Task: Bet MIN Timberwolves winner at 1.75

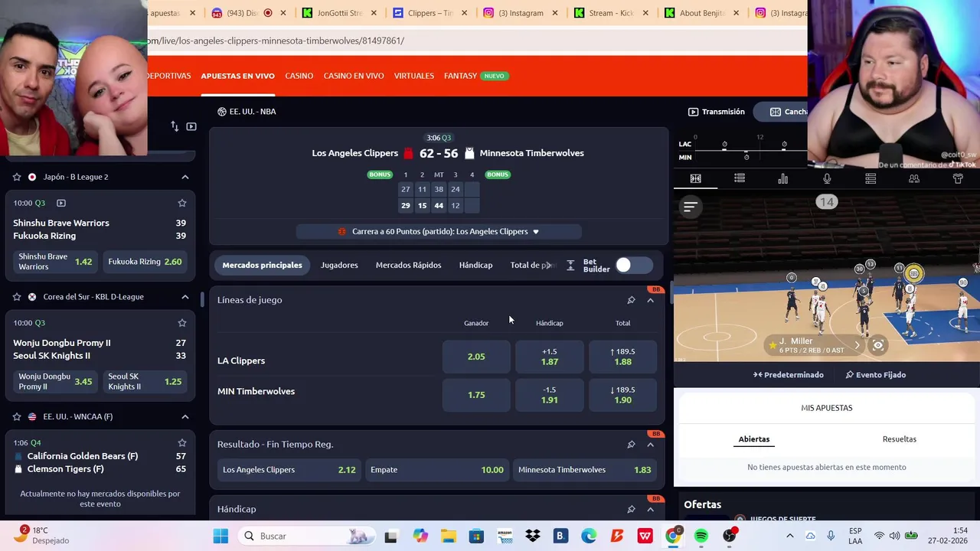Action: [x=476, y=395]
